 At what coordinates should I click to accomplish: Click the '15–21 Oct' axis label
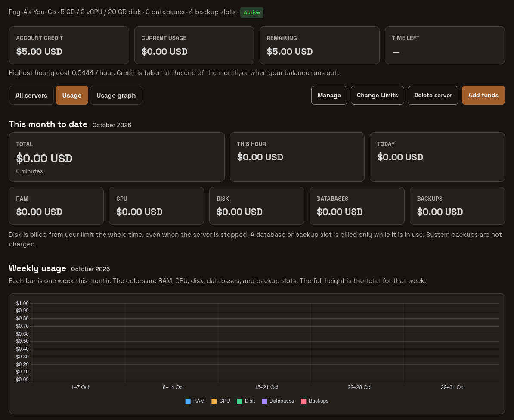tap(266, 387)
